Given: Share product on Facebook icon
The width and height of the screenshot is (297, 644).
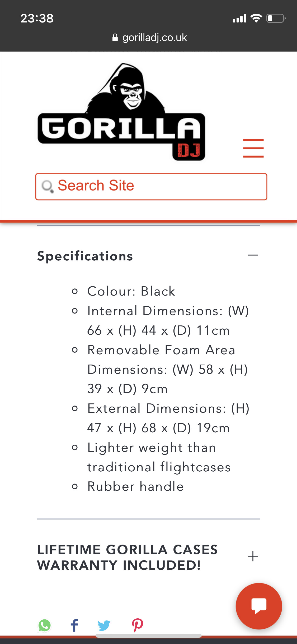Looking at the screenshot, I should coord(74,625).
